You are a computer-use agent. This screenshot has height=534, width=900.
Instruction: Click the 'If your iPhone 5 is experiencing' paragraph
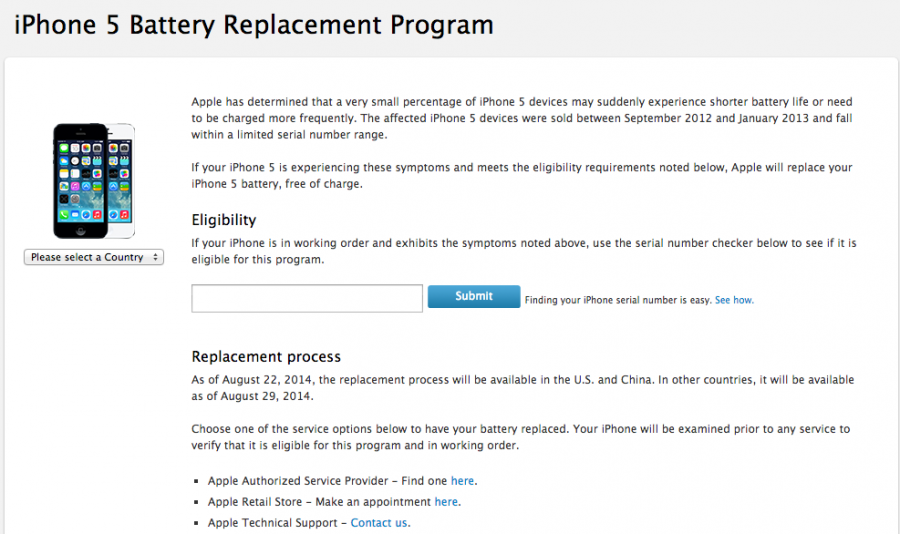[x=522, y=176]
